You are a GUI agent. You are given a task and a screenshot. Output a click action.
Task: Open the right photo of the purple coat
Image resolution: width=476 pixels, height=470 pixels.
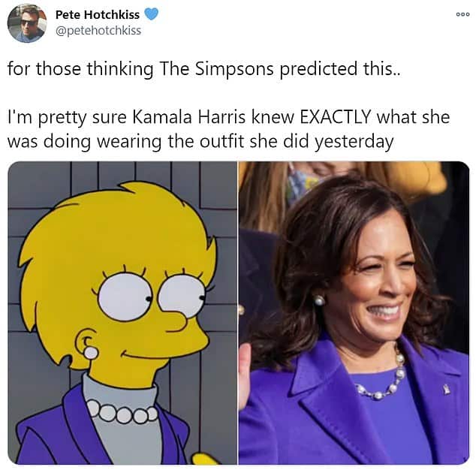354,313
